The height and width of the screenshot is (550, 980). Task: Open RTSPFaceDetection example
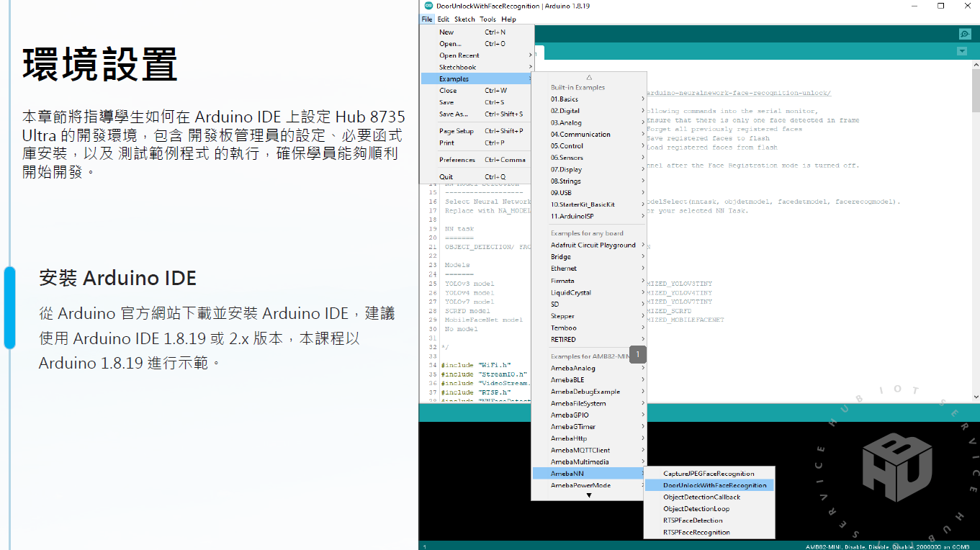[x=709, y=520]
